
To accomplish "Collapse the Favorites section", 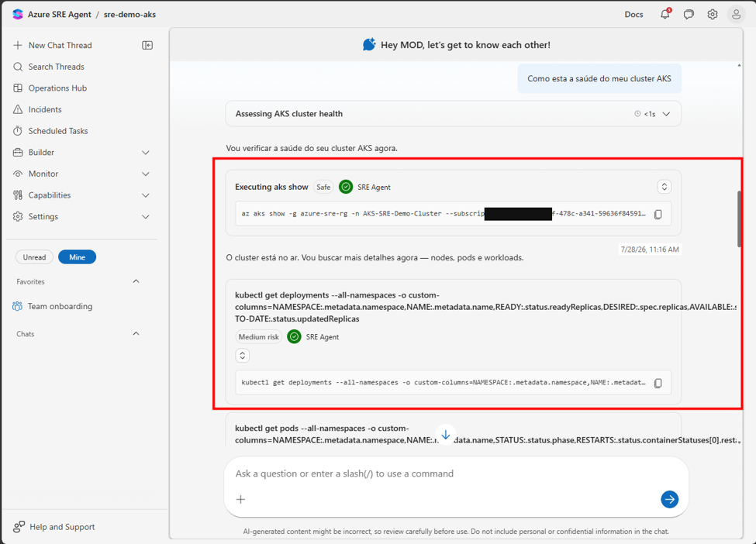I will (x=136, y=281).
